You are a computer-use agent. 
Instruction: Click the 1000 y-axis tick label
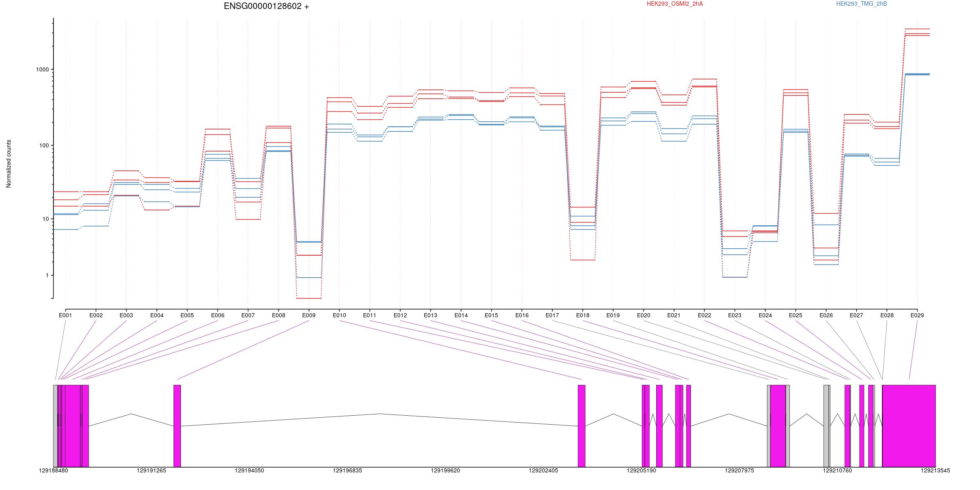click(x=42, y=69)
